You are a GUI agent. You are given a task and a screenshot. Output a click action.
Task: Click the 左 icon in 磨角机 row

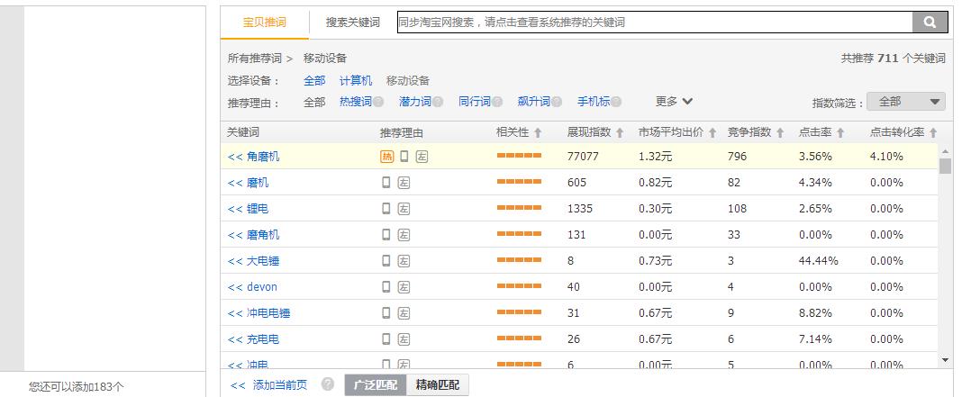(404, 235)
